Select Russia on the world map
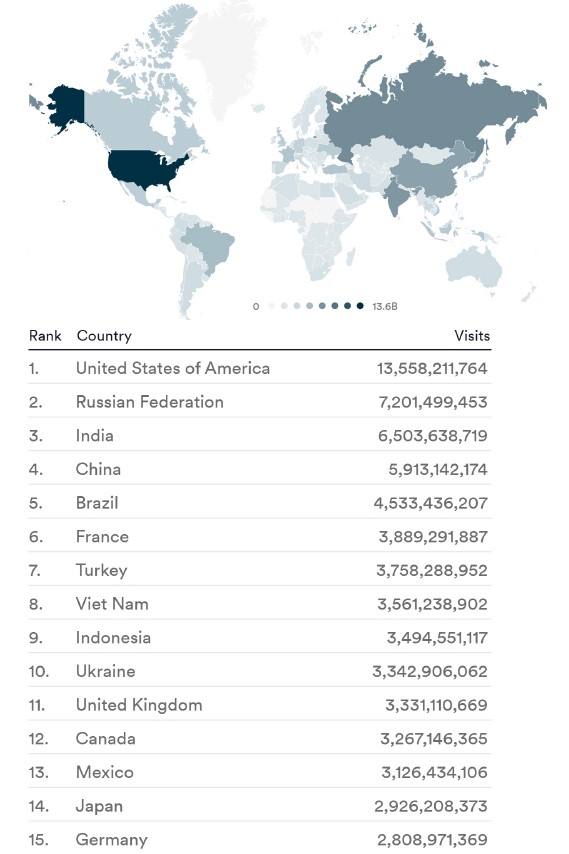 (x=425, y=112)
